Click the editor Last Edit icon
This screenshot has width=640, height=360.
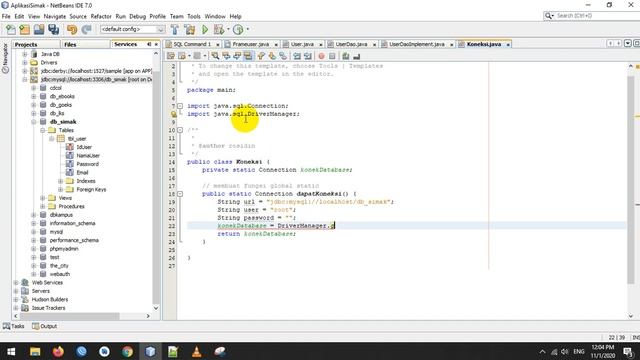click(x=171, y=56)
